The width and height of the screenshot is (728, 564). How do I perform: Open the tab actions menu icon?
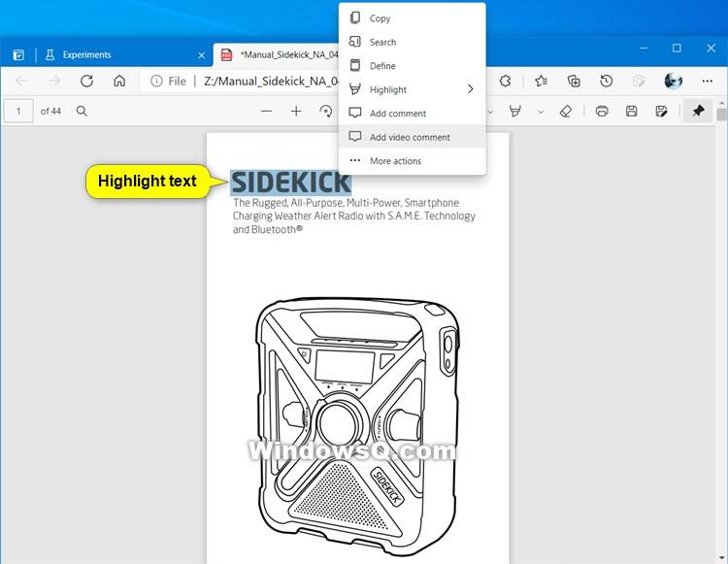pos(18,54)
